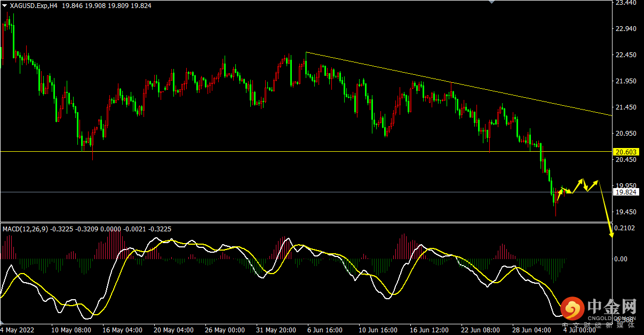Click the 10 Jun 16:00 time label

[378, 330]
